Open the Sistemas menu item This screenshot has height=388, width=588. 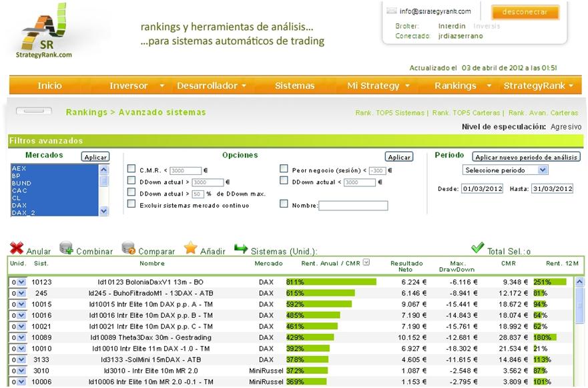coord(295,85)
